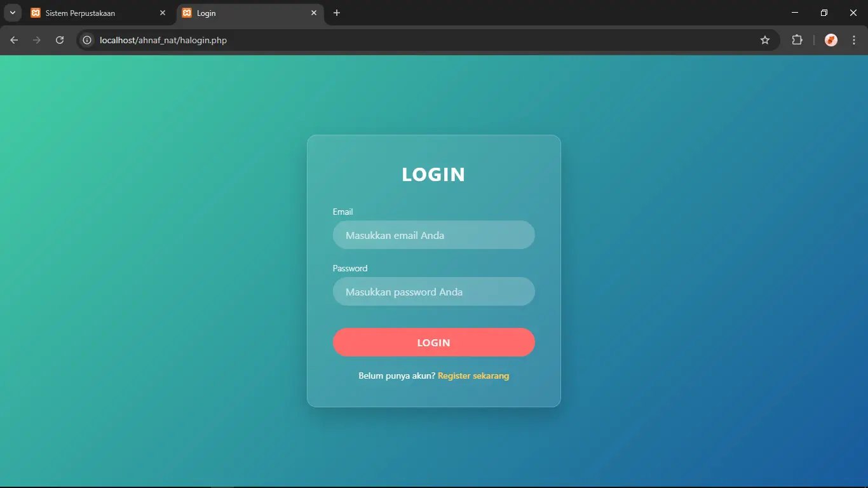Go back to the previous page
This screenshot has width=868, height=488.
click(x=14, y=40)
